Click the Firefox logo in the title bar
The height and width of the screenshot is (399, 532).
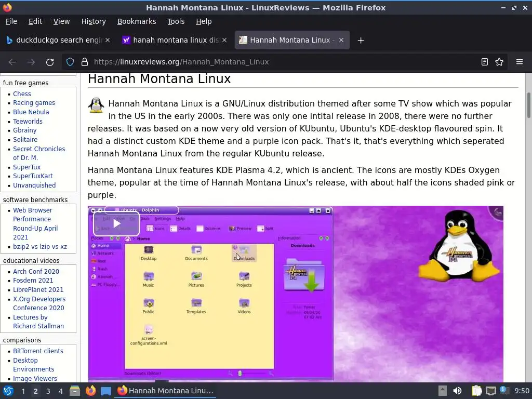[x=7, y=7]
